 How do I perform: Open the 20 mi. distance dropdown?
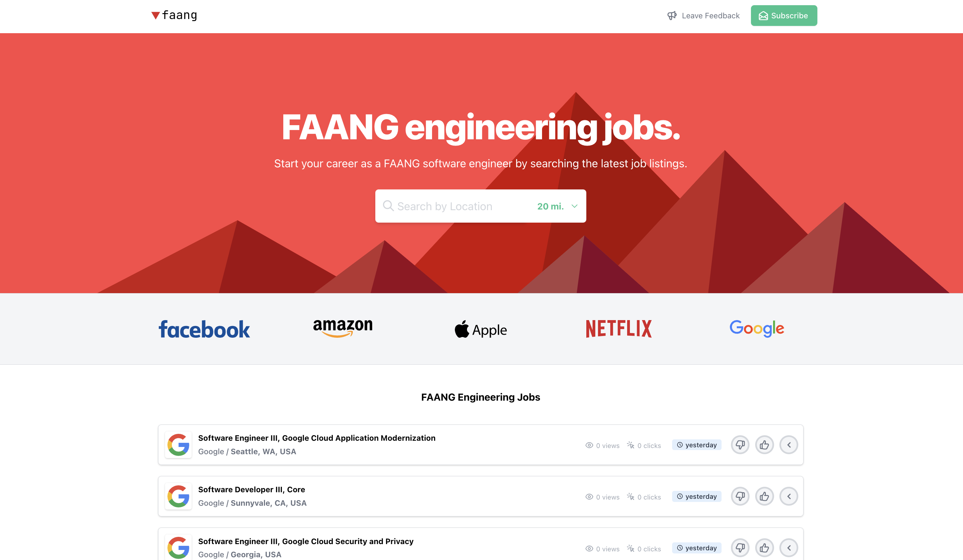click(557, 206)
